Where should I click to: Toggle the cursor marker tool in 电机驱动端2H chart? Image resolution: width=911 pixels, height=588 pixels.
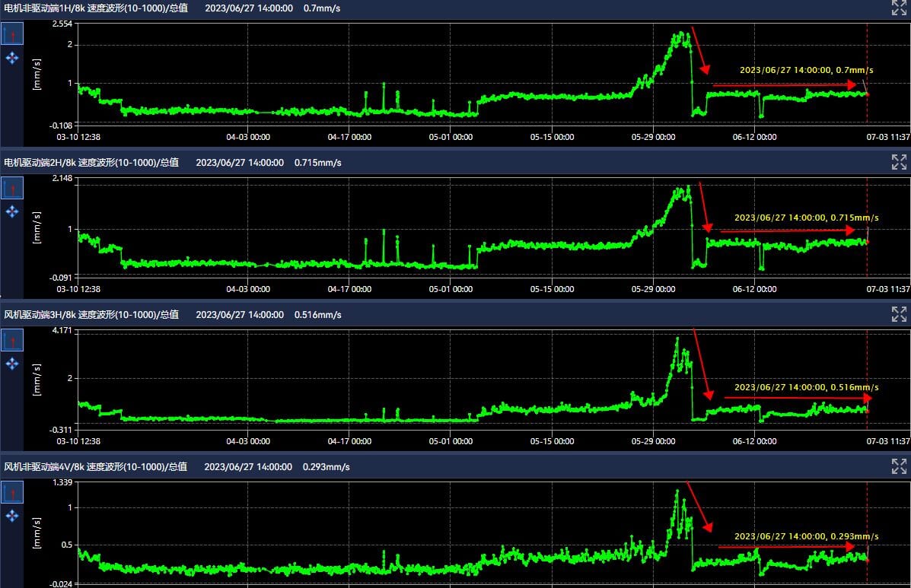tap(12, 188)
